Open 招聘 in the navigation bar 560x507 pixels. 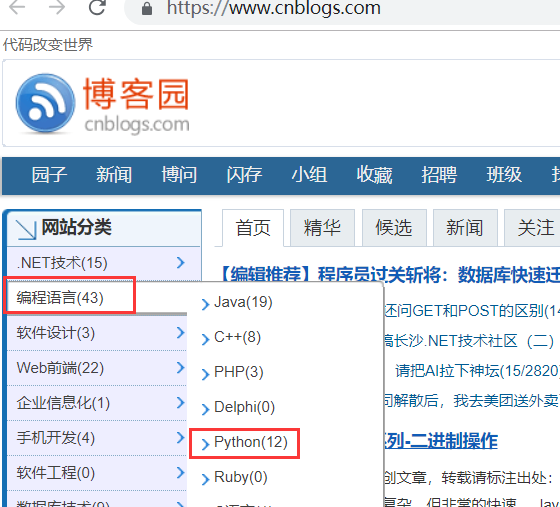pos(439,175)
